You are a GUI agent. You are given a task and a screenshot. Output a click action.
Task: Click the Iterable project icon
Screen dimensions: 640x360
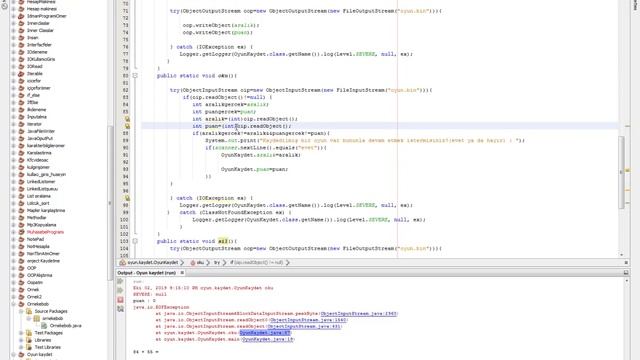(x=21, y=73)
